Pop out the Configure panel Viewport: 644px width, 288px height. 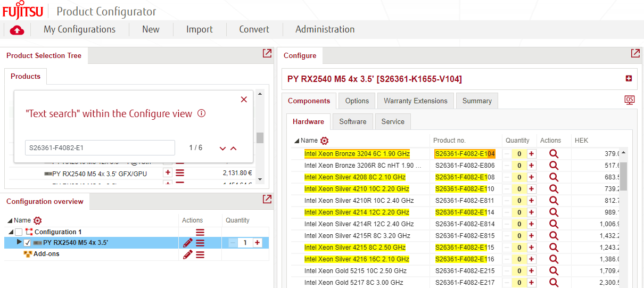tap(635, 53)
